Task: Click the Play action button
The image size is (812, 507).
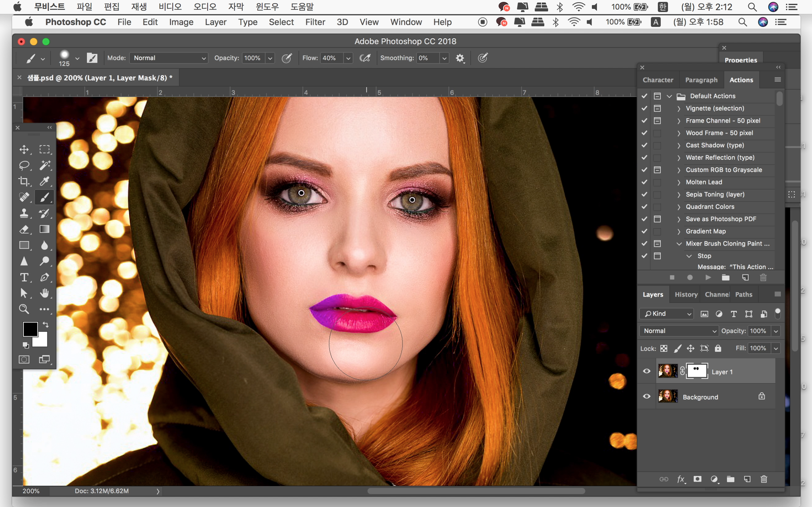Action: coord(708,278)
